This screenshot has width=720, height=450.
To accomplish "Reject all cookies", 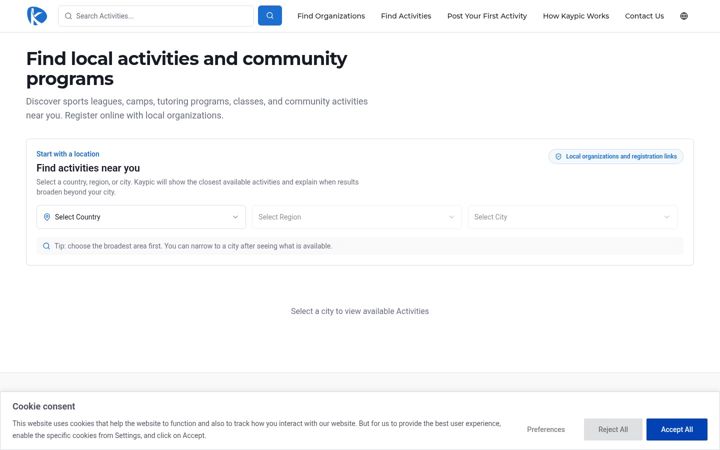I will 613,429.
